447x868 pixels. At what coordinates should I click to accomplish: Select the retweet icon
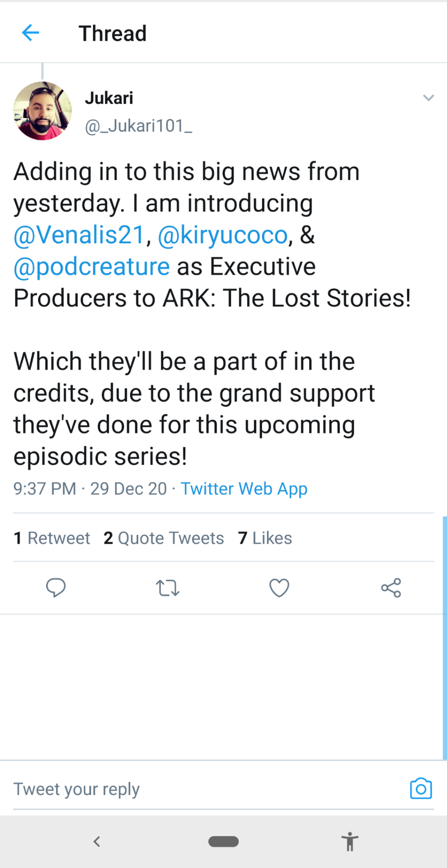(x=168, y=587)
